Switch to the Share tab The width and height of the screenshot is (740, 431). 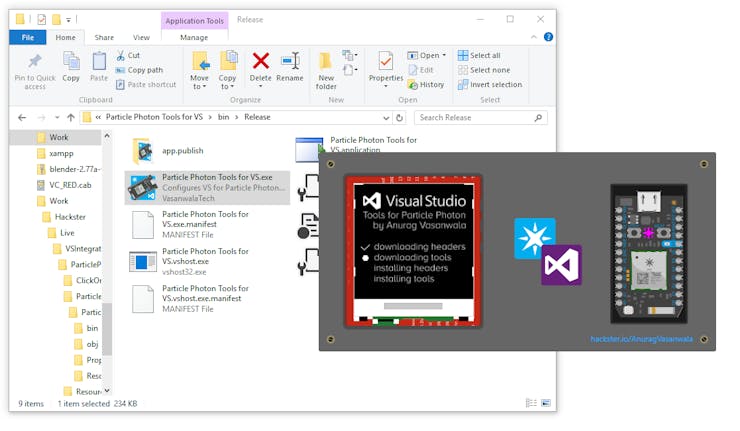[104, 37]
